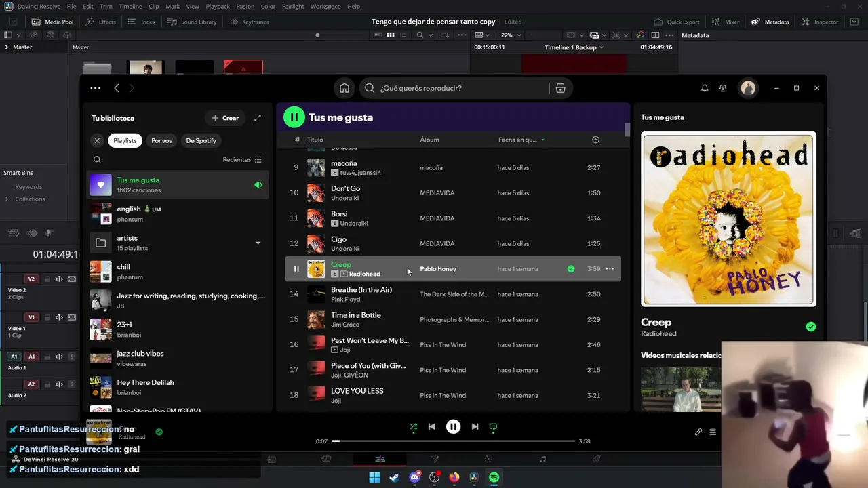Screen dimensions: 868x488
Task: Toggle liked checkmark next to bottom track name
Action: coord(159,432)
